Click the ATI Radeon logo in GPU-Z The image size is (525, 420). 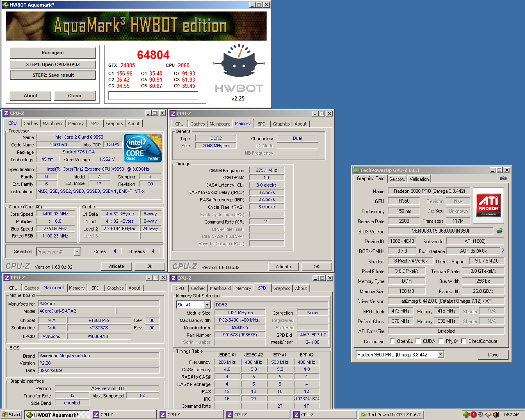[x=488, y=205]
